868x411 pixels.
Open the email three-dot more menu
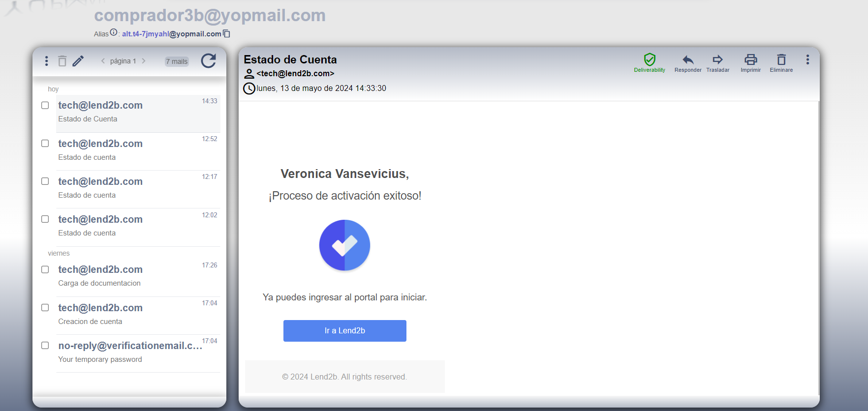(x=807, y=59)
